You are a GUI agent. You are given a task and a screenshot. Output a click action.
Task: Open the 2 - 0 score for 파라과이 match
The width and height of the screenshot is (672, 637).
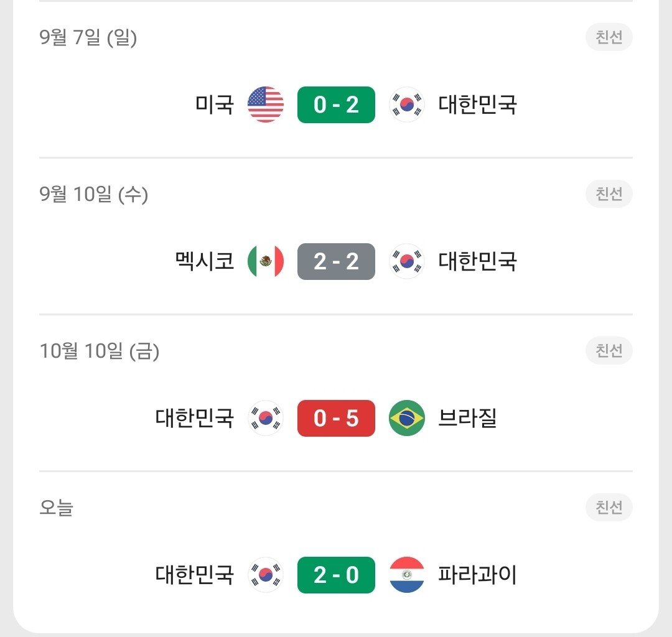pyautogui.click(x=336, y=575)
